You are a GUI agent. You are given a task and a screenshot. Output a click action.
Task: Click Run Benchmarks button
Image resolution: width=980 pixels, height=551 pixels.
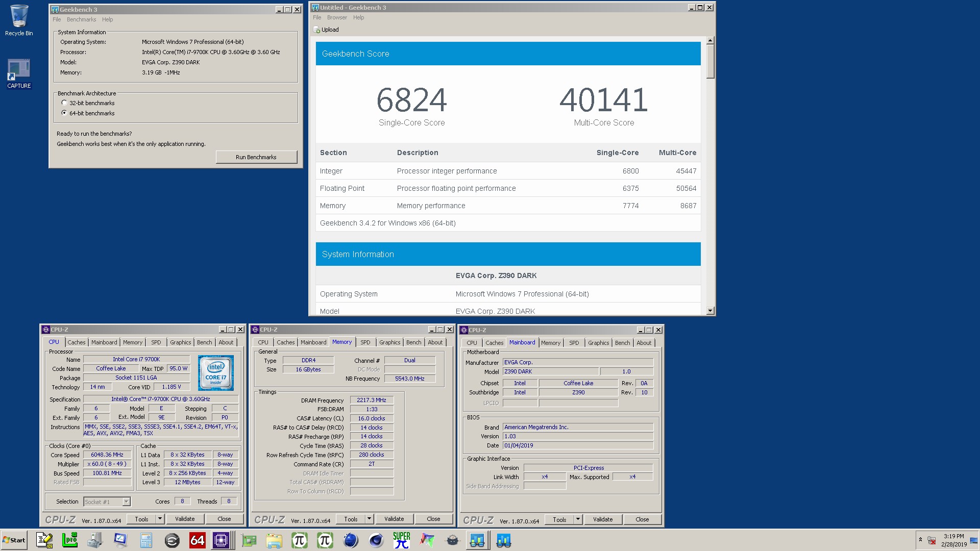click(x=256, y=157)
